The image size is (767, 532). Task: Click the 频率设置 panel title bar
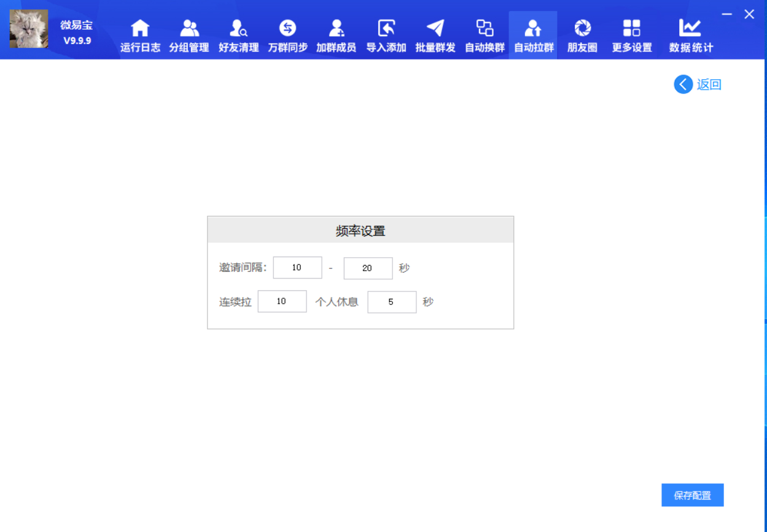point(360,228)
